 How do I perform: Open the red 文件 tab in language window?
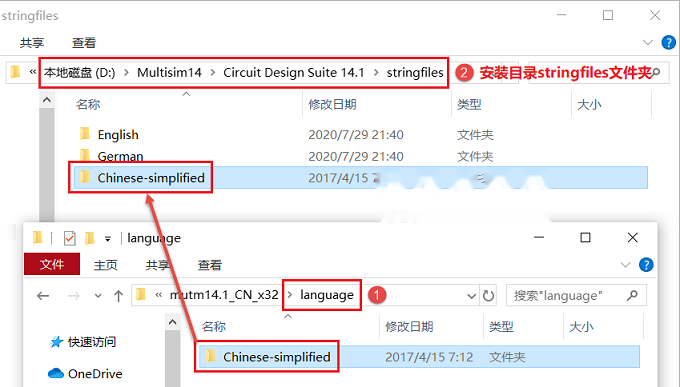click(52, 264)
